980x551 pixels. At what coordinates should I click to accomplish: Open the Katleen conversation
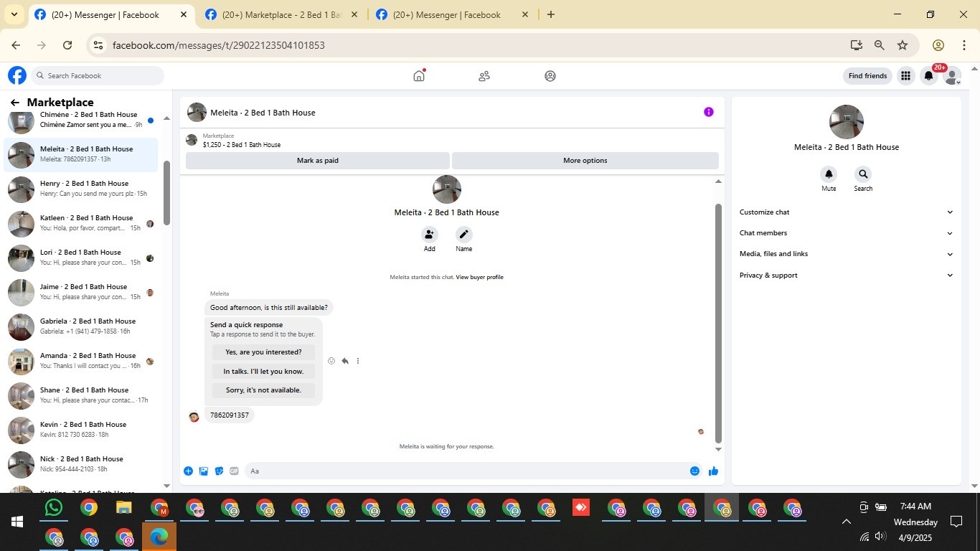[83, 224]
